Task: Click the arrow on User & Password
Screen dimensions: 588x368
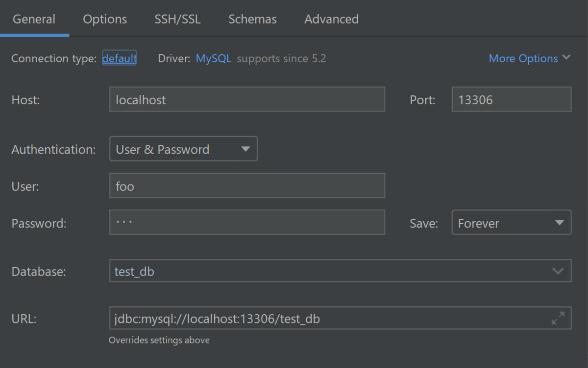Action: (246, 149)
